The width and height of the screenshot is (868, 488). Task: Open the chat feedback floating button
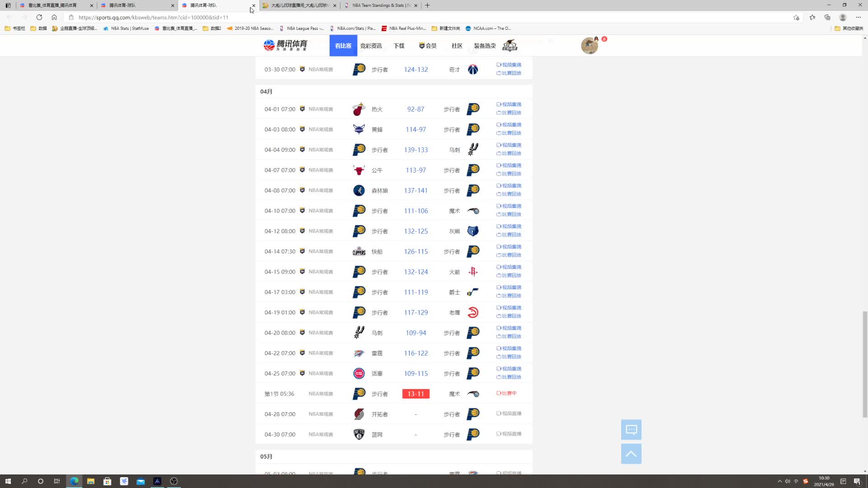631,429
